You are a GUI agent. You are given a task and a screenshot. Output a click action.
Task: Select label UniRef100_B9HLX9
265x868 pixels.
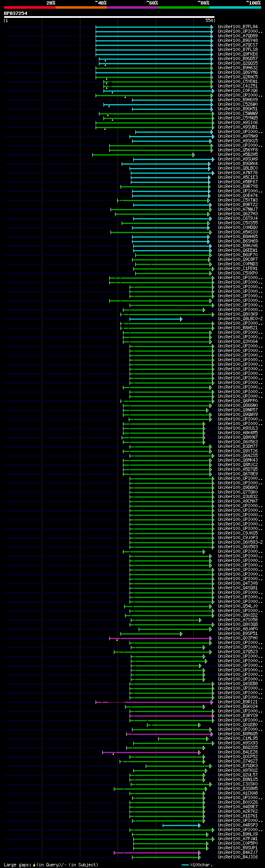coord(238,834)
